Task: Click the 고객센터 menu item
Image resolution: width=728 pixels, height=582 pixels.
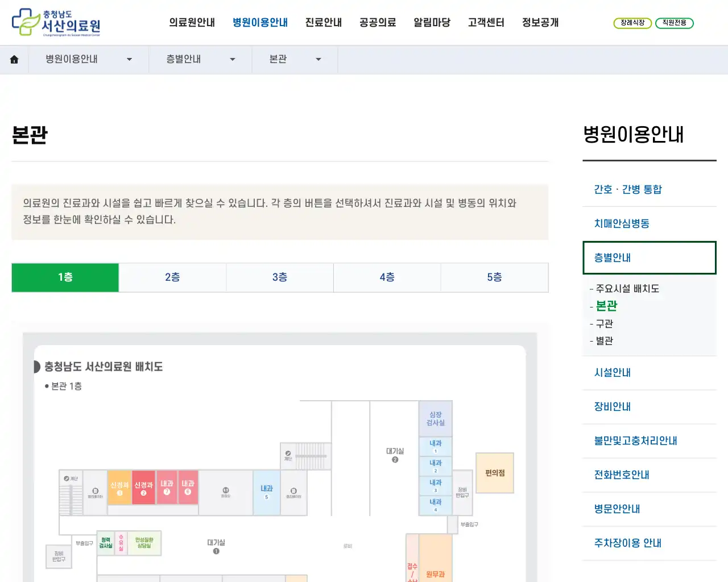Action: [x=486, y=22]
